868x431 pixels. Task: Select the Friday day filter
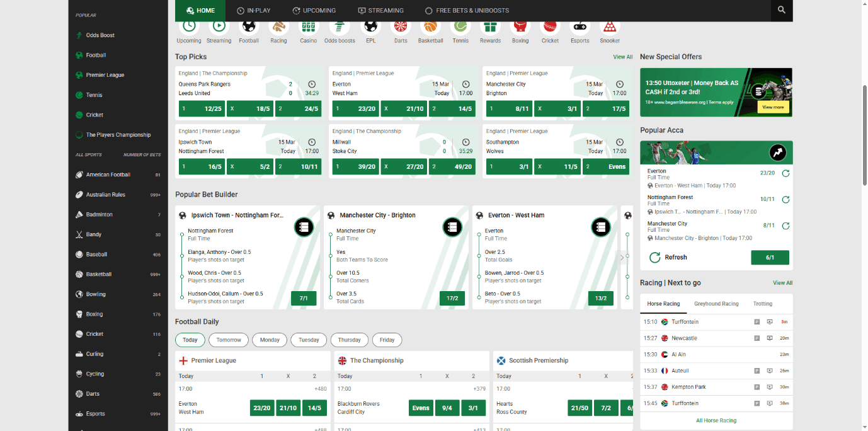click(387, 340)
